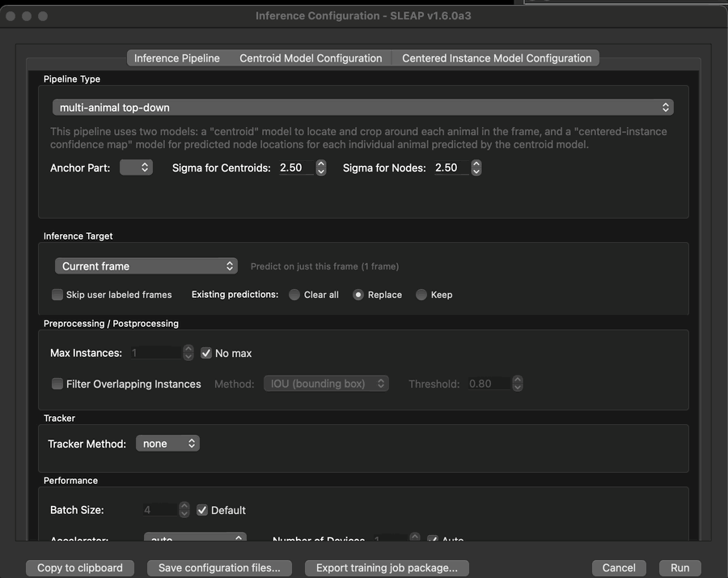
Task: Click the Batch Size down stepper arrow
Action: [184, 514]
